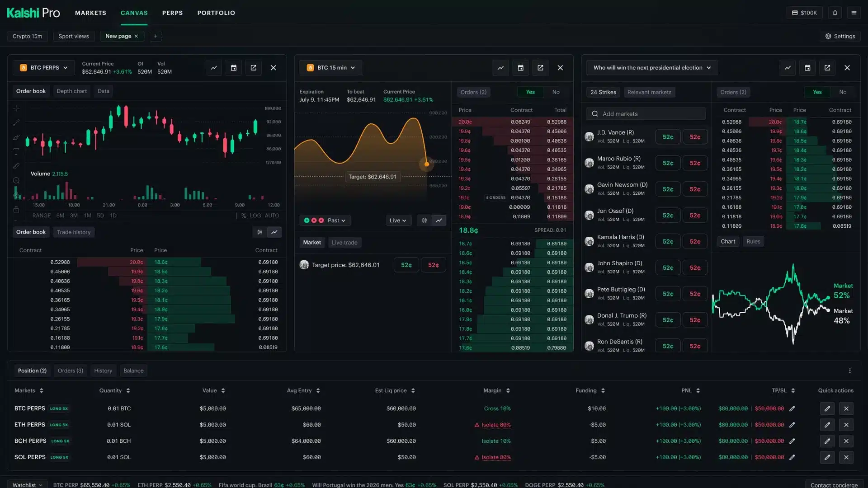The width and height of the screenshot is (868, 488).
Task: Toggle LOG scale on BTC PERPS chart
Action: point(255,216)
